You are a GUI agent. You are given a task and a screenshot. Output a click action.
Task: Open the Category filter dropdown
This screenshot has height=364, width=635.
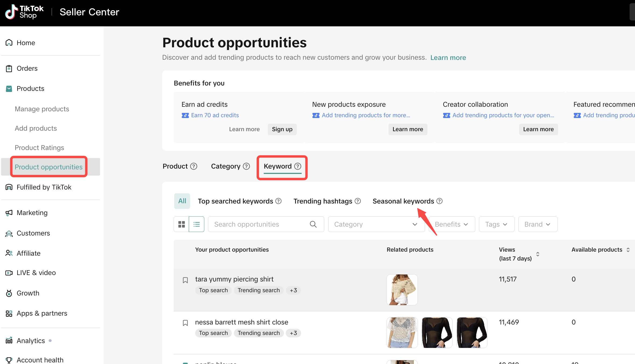376,224
